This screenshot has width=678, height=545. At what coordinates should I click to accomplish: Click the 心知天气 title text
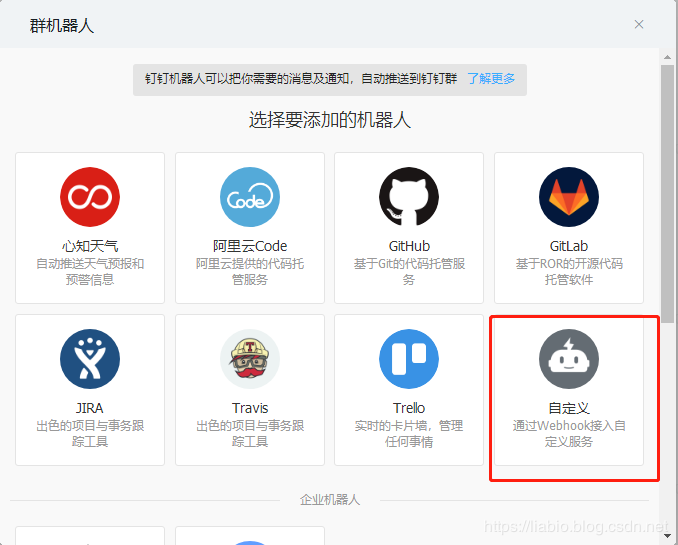(90, 246)
